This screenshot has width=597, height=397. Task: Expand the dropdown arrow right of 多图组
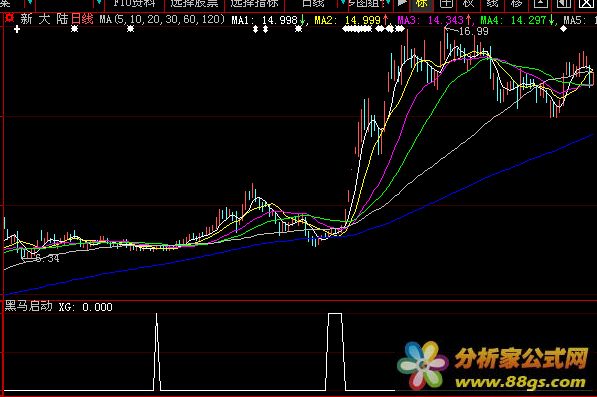(x=388, y=3)
